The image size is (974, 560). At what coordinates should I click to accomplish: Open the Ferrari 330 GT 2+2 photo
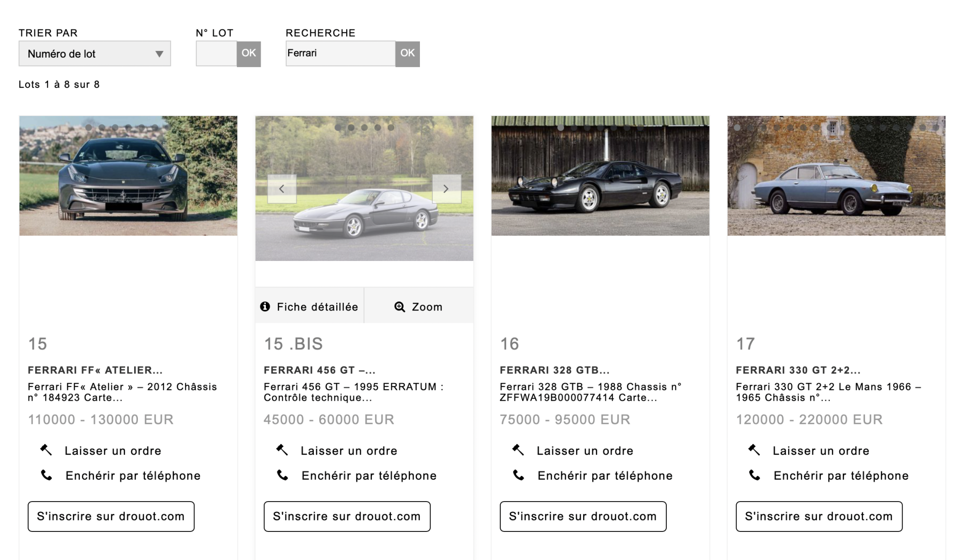coord(836,176)
